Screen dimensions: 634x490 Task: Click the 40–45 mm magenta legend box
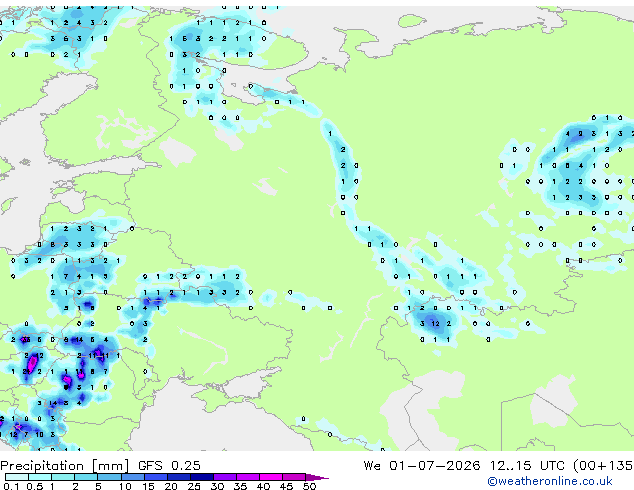(271, 477)
